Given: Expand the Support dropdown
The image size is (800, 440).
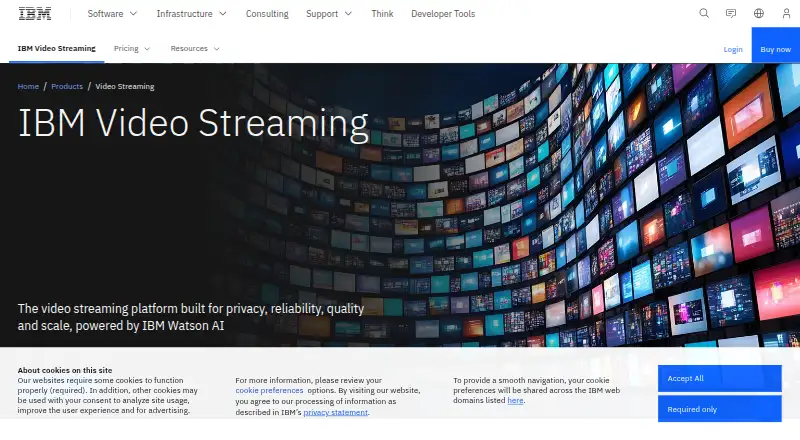Looking at the screenshot, I should (329, 14).
